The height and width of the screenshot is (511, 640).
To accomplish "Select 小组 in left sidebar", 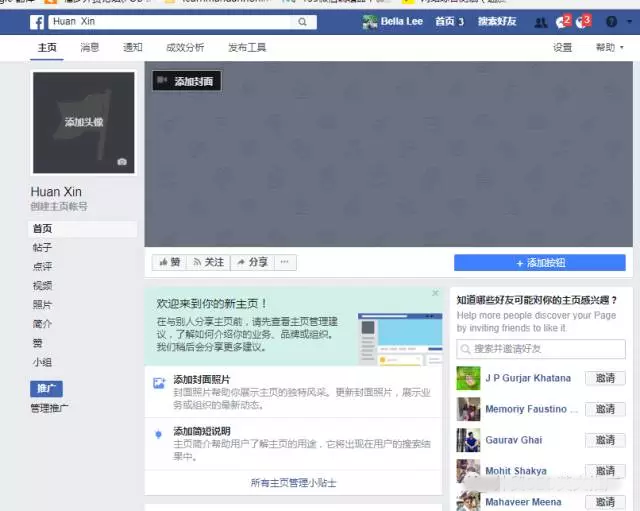I will [x=42, y=362].
